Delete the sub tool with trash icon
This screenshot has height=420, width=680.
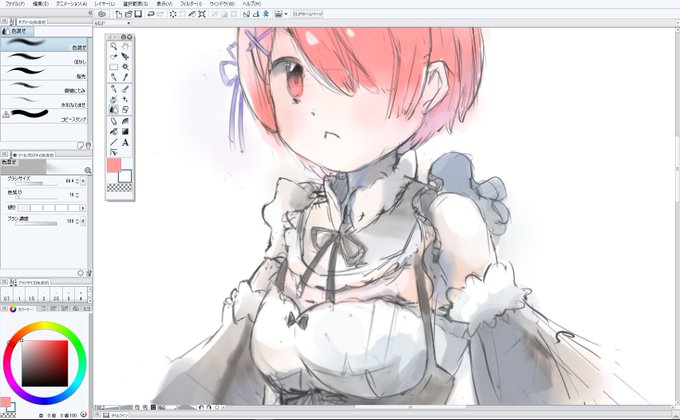[88, 145]
